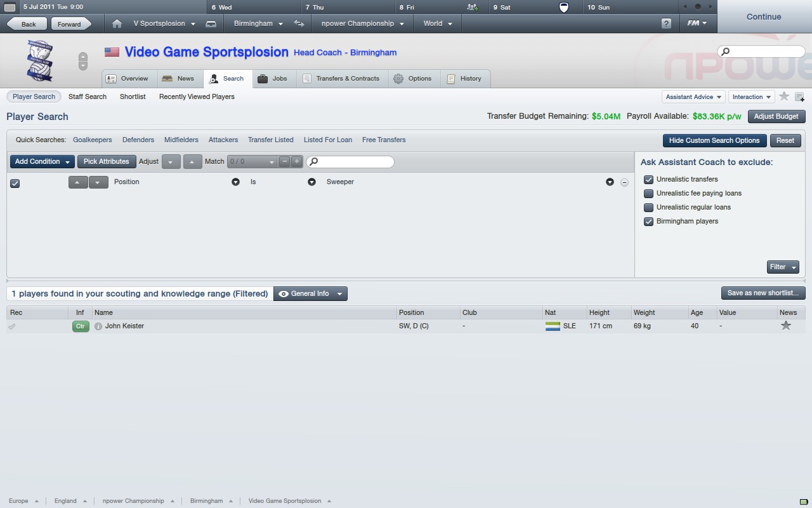The width and height of the screenshot is (812, 508).
Task: Open the Assistant Advice dropdown
Action: pos(693,97)
